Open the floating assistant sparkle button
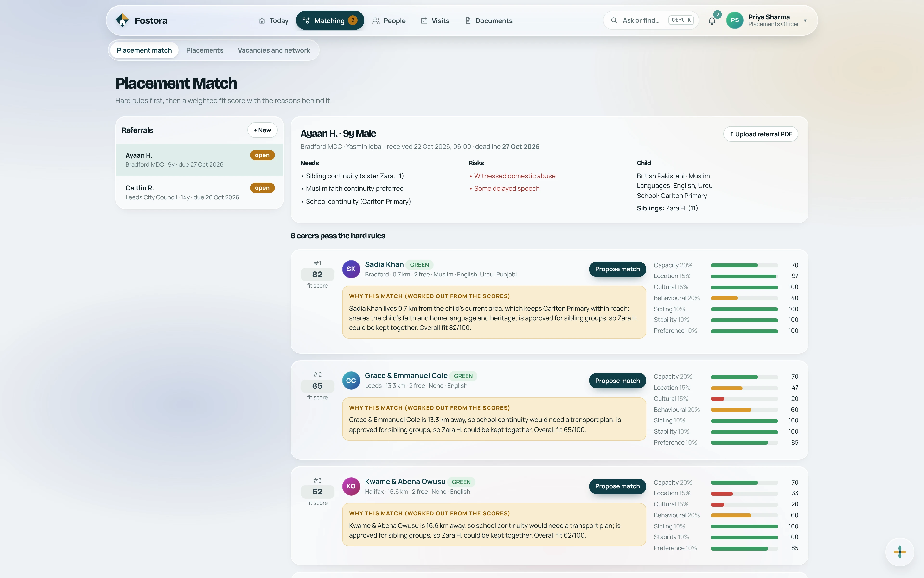Viewport: 924px width, 578px height. click(x=899, y=552)
